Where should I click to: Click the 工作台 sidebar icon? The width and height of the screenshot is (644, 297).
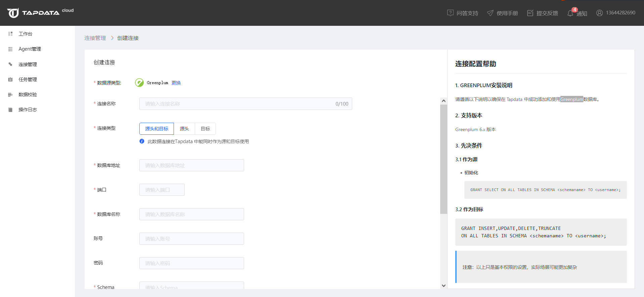pos(10,34)
